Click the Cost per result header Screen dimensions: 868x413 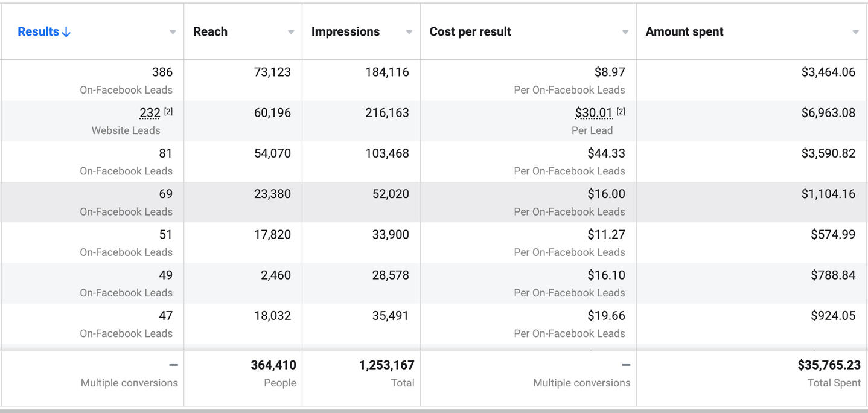click(x=470, y=32)
